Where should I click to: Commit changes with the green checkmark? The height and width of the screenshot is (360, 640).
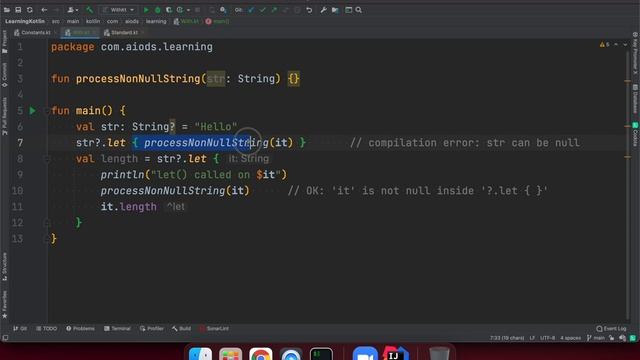[x=262, y=10]
